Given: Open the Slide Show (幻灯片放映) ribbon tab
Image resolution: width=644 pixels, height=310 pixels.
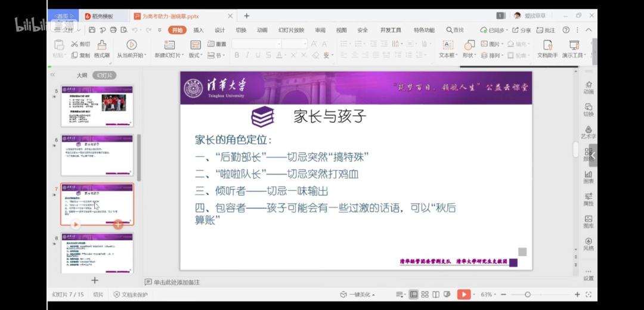Looking at the screenshot, I should point(291,30).
